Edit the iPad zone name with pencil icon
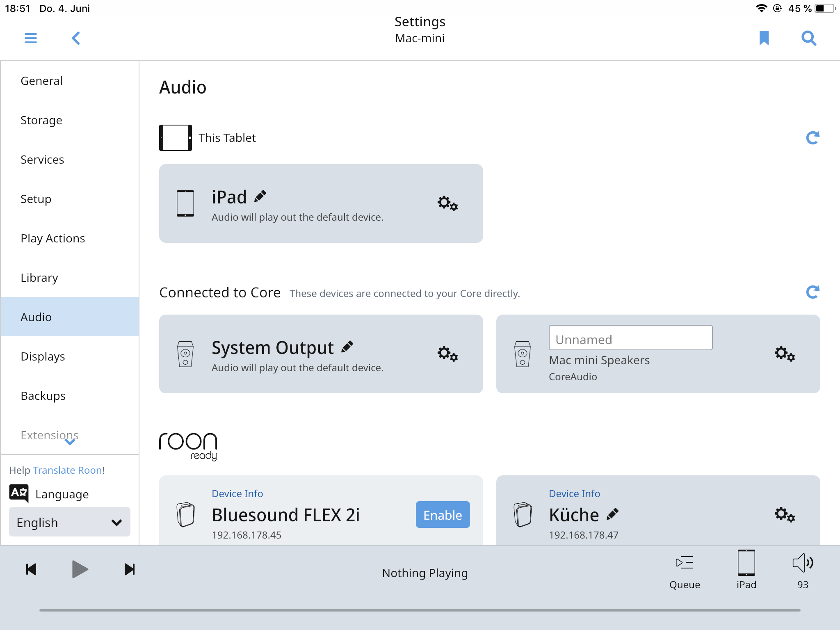 click(260, 196)
